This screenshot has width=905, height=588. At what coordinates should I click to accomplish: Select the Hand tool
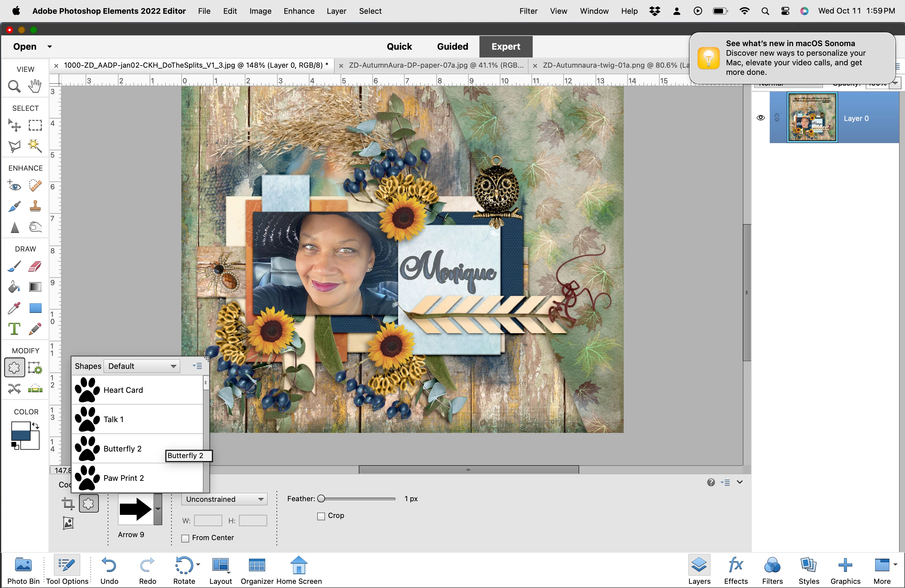tap(35, 86)
